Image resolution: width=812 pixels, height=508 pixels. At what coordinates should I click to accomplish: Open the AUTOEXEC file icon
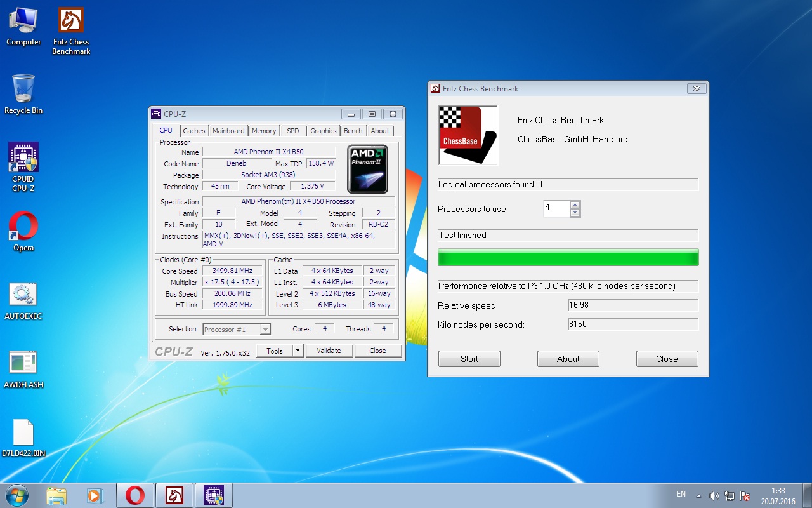23,295
